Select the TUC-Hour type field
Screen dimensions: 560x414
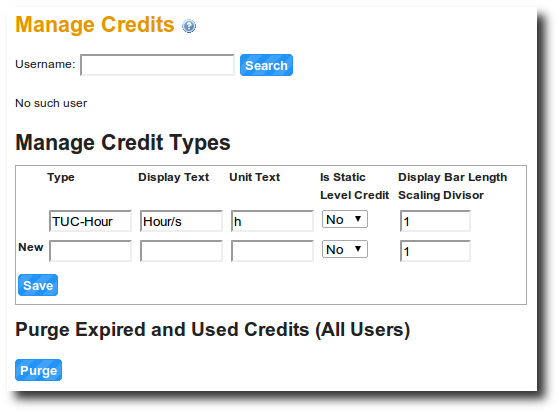[x=90, y=221]
